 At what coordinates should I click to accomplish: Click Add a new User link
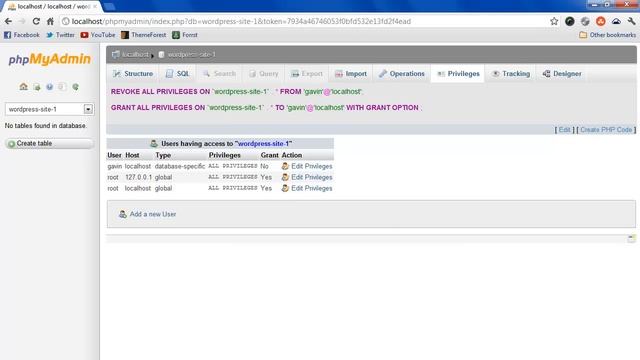(153, 214)
